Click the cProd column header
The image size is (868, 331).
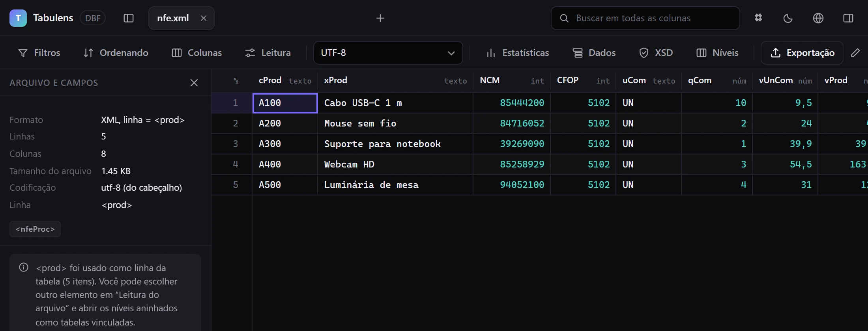pos(285,81)
